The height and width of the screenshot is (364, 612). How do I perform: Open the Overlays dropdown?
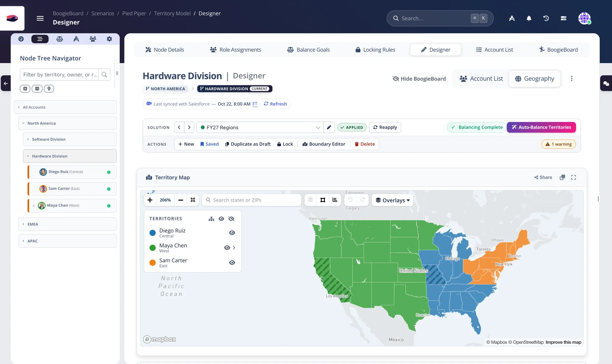393,200
